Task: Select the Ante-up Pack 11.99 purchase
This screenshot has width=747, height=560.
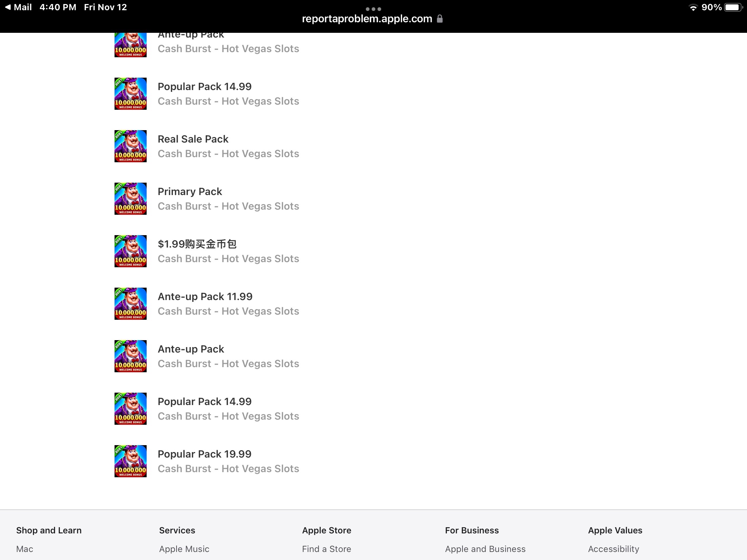Action: [228, 304]
